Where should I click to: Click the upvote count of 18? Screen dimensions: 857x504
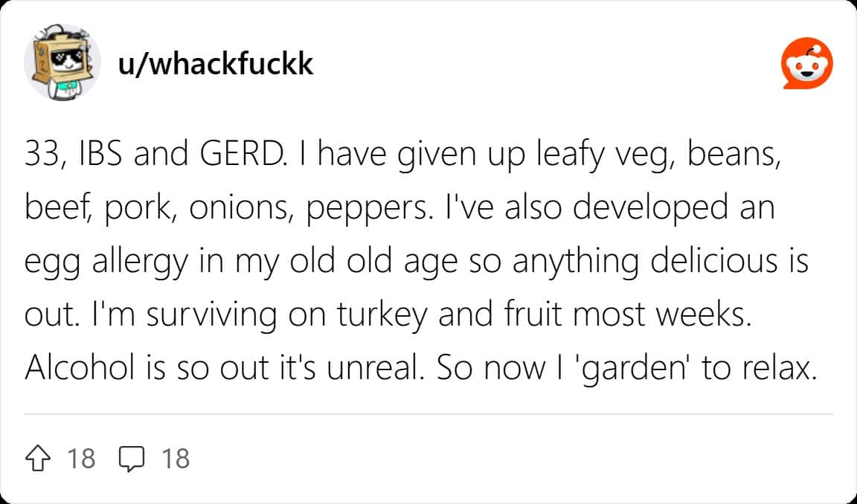pyautogui.click(x=81, y=458)
